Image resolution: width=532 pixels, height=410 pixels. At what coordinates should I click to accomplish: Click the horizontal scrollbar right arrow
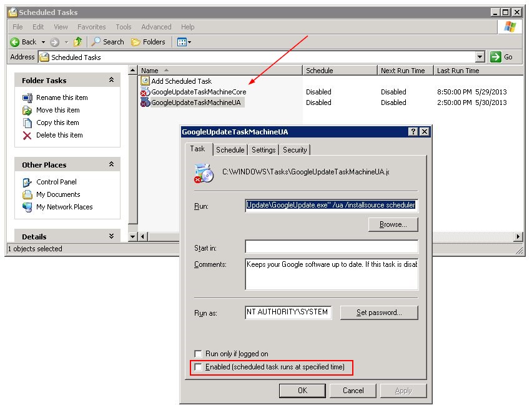[518, 236]
